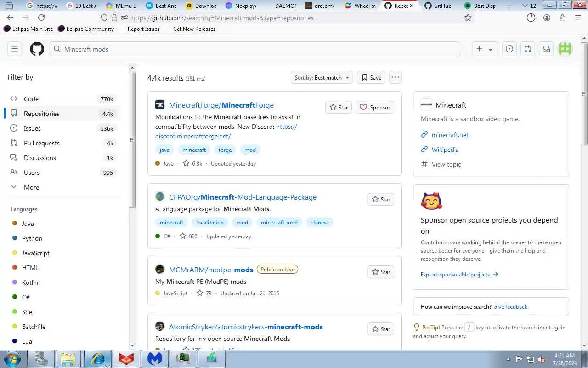
Task: Open the Sort by Best match dropdown
Action: pos(322,77)
